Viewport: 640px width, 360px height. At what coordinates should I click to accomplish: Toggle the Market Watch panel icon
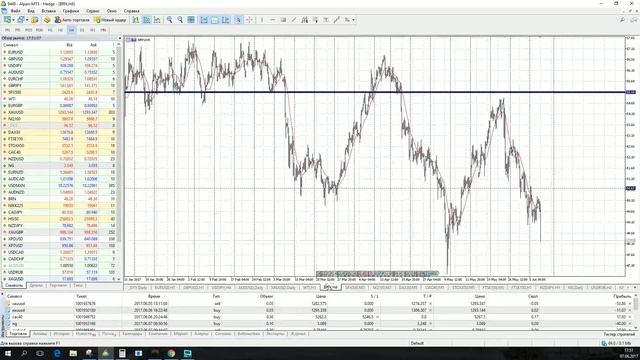click(x=35, y=20)
